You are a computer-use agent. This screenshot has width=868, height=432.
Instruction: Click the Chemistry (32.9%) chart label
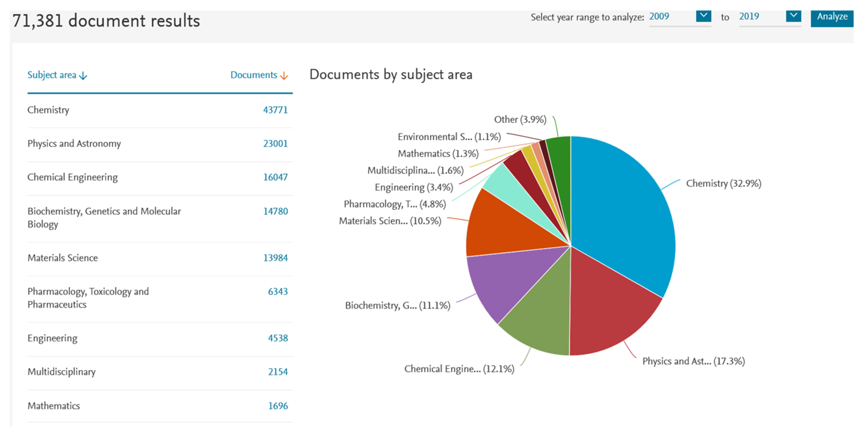tap(723, 183)
